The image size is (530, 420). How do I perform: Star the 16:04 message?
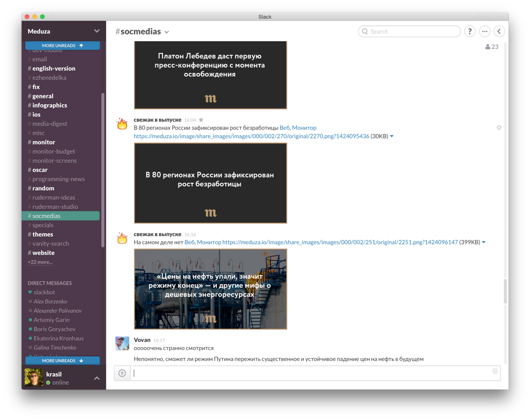tap(201, 120)
